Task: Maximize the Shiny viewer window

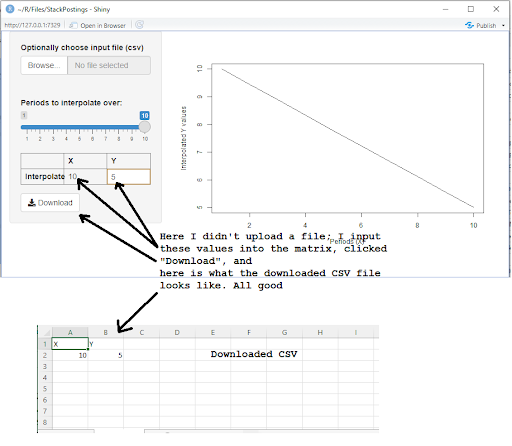Action: tap(471, 9)
